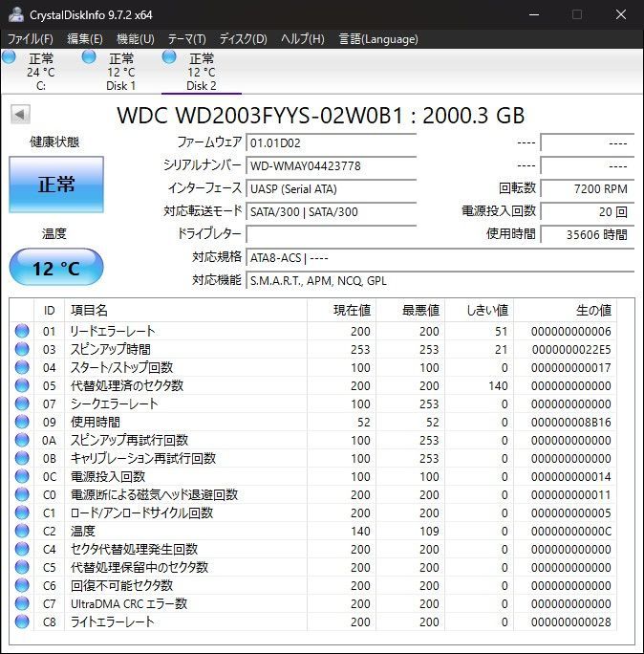644x654 pixels.
Task: Click status orb for スピンアップ再試行回数 row
Action: coord(22,440)
